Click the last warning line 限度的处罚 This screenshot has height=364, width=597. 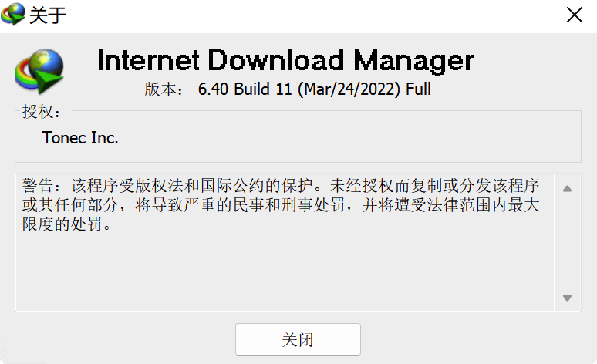click(x=66, y=224)
